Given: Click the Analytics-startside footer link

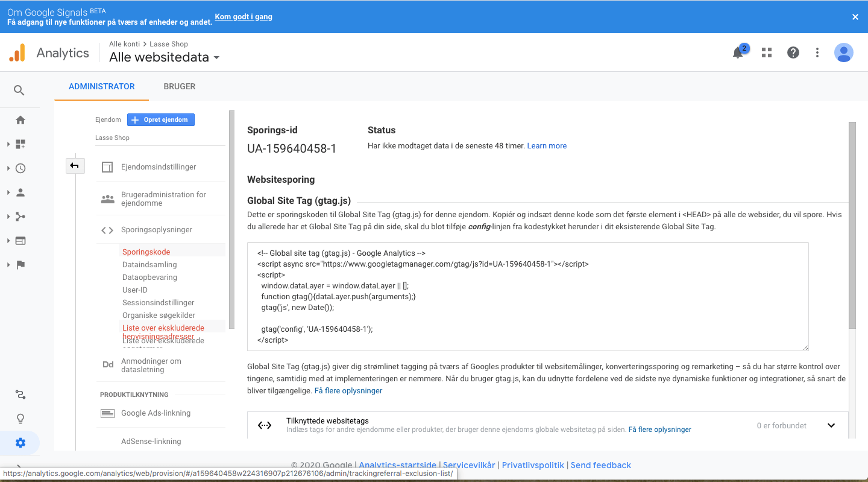Looking at the screenshot, I should 397,465.
